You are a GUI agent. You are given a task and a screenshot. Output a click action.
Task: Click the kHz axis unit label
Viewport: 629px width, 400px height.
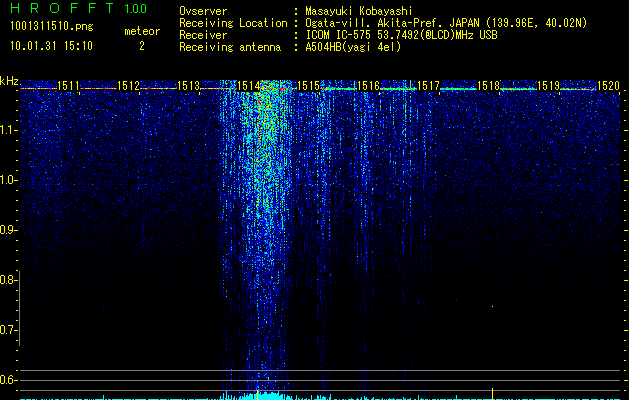[x=9, y=81]
